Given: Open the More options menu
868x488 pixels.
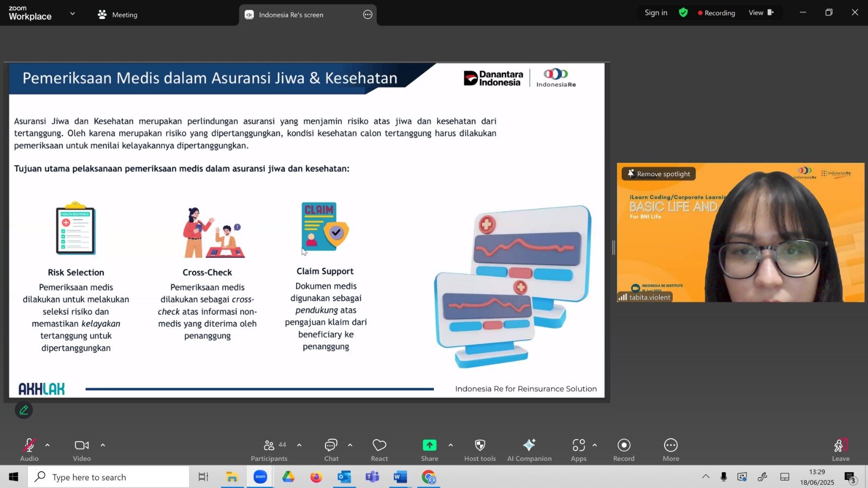Looking at the screenshot, I should tap(671, 450).
